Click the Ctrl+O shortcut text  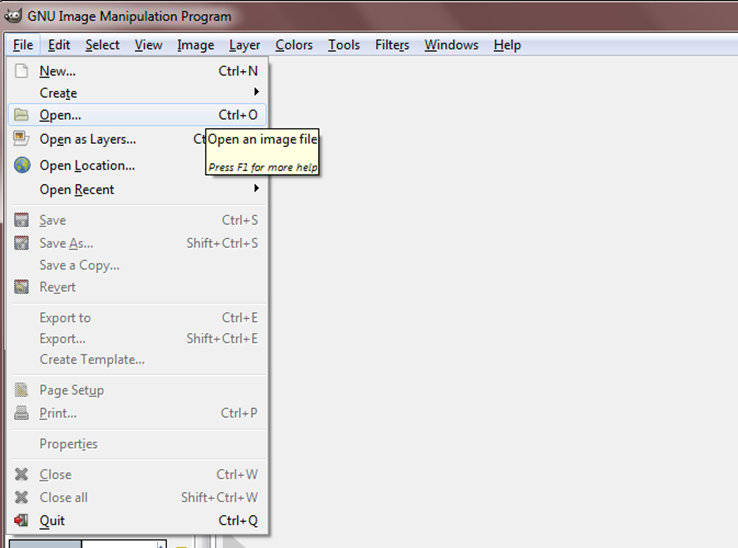[x=238, y=115]
